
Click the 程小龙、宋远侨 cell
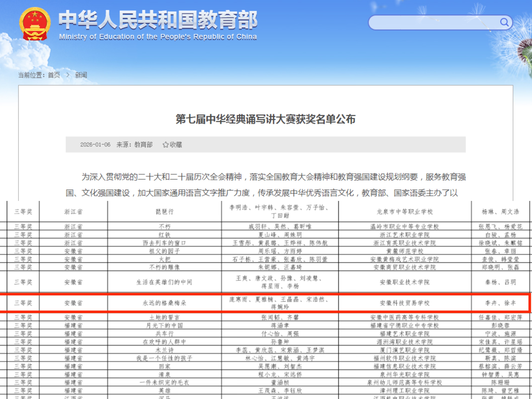point(280,374)
